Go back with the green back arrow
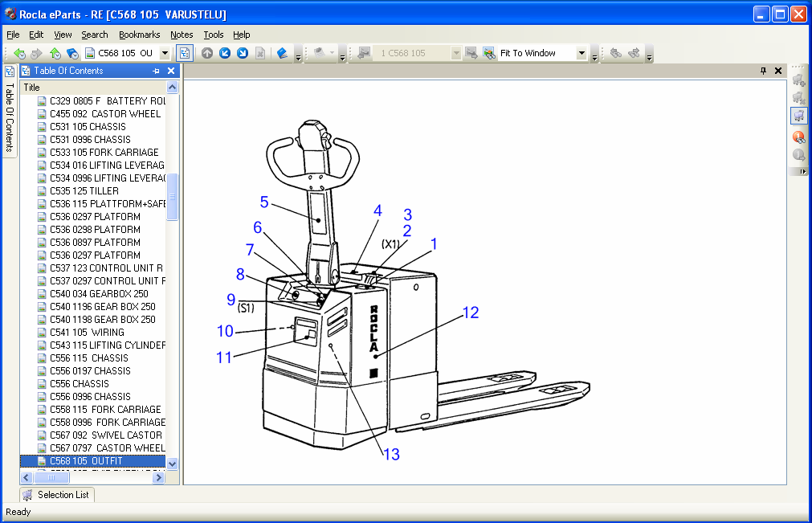This screenshot has height=523, width=812. pyautogui.click(x=19, y=53)
